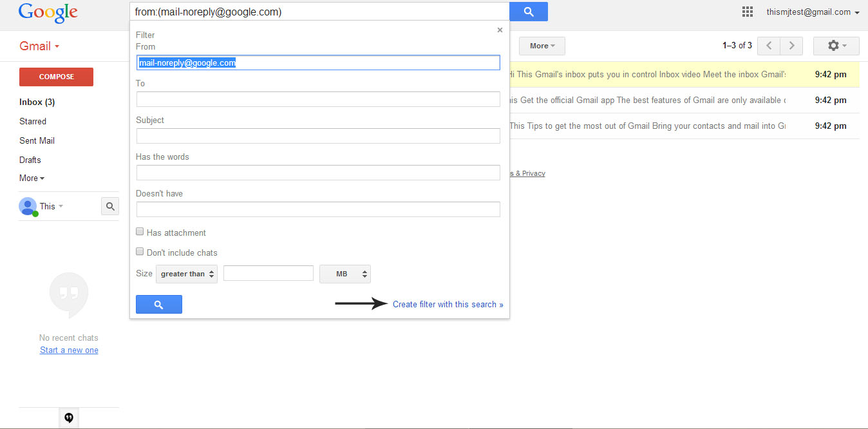Open the Drafts folder

click(x=30, y=160)
